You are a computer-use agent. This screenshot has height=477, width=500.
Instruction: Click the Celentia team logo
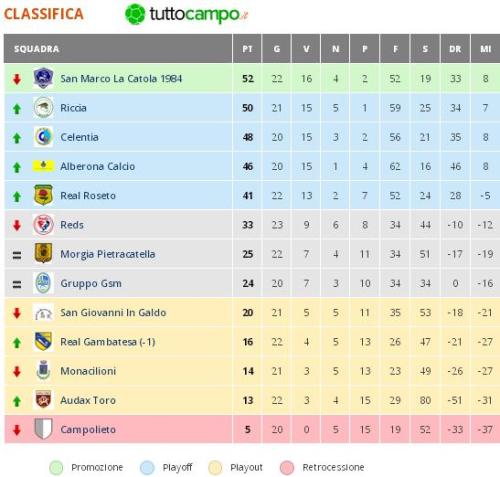[x=43, y=137]
